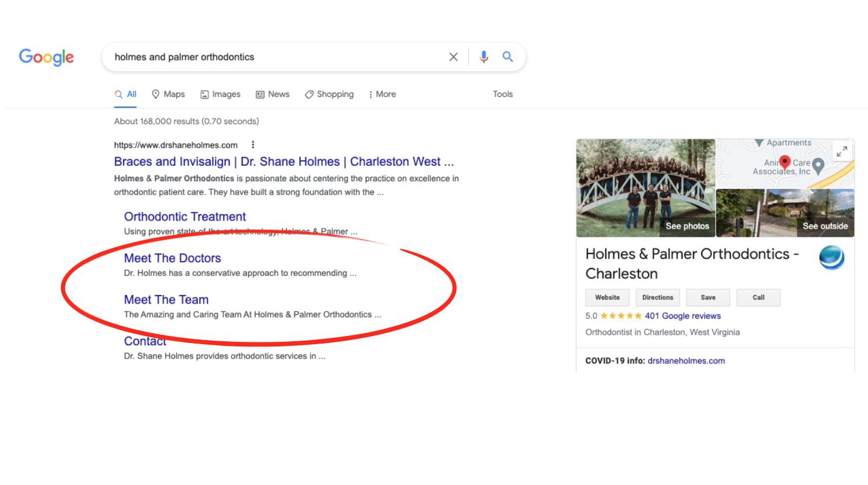This screenshot has height=485, width=868.
Task: Click the See outside street view thumbnail
Action: [785, 213]
